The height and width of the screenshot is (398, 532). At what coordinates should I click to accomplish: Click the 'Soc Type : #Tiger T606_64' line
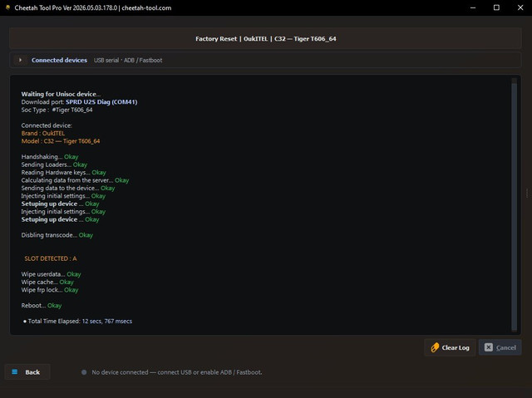click(57, 110)
